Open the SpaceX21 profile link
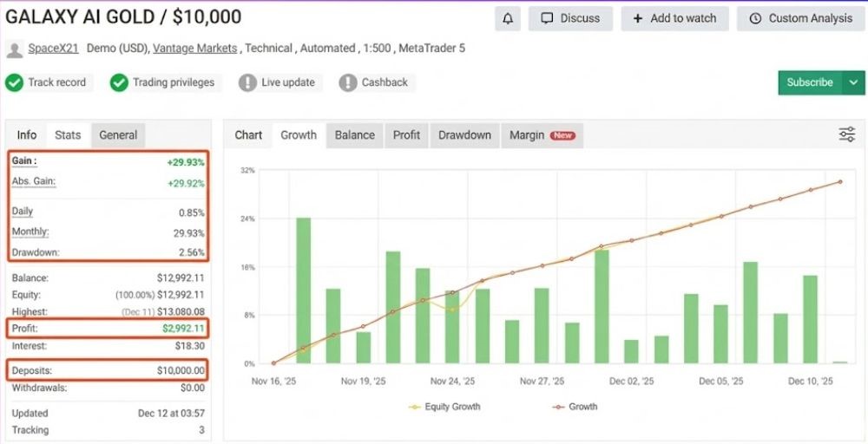Viewport: 868px width, 444px height. coord(53,48)
